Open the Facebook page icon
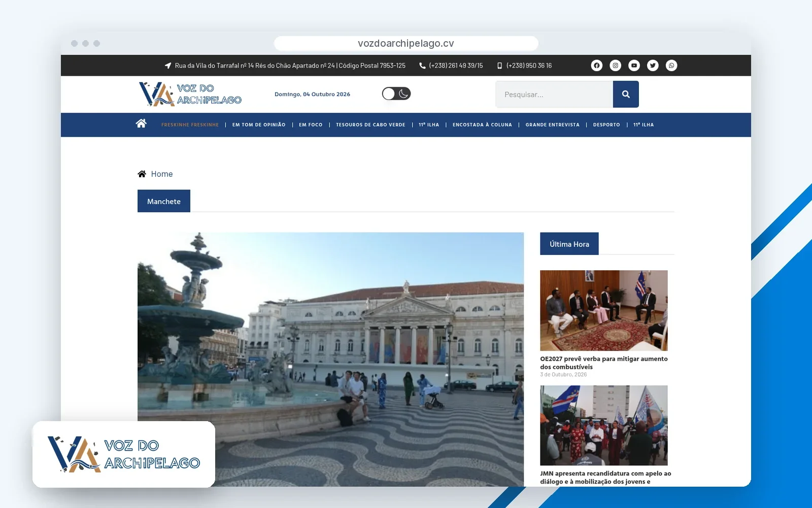The width and height of the screenshot is (812, 508). point(597,66)
